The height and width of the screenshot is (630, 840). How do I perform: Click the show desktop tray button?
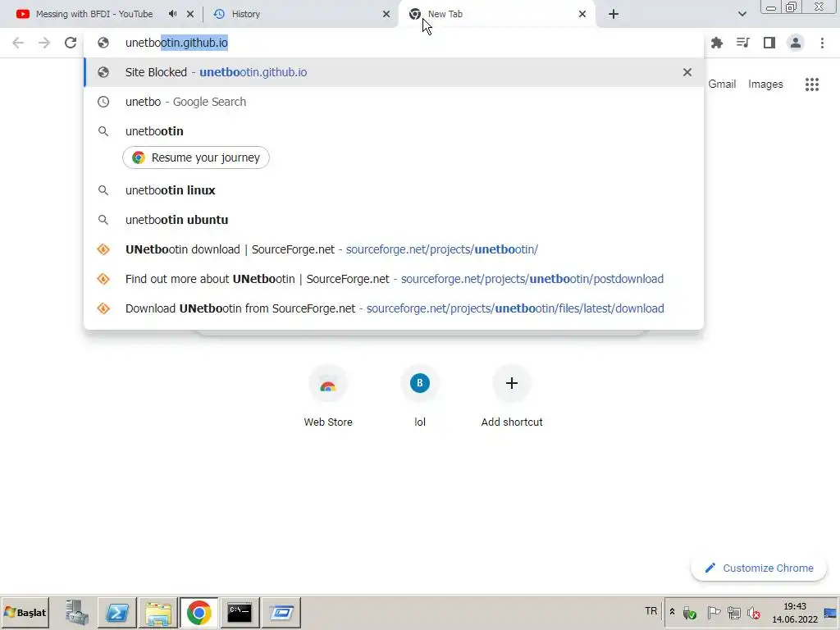click(x=830, y=612)
